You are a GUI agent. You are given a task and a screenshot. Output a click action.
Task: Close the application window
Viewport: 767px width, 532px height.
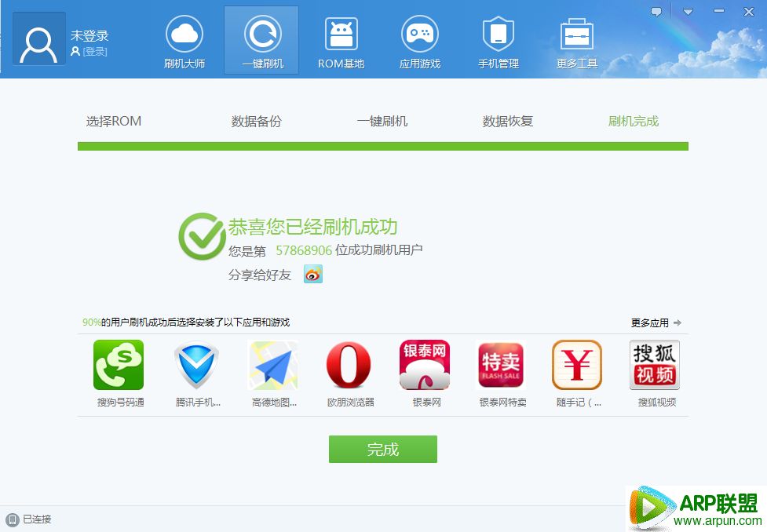click(749, 12)
